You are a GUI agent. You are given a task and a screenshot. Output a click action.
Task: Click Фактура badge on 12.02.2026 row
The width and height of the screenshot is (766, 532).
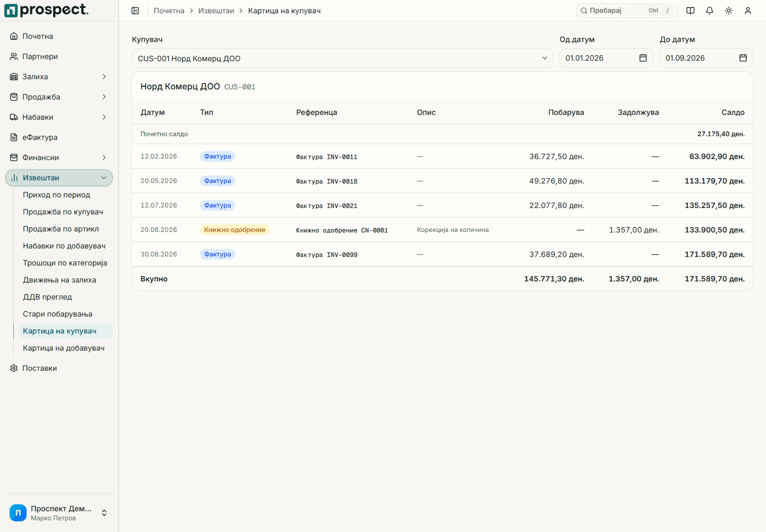click(x=218, y=156)
